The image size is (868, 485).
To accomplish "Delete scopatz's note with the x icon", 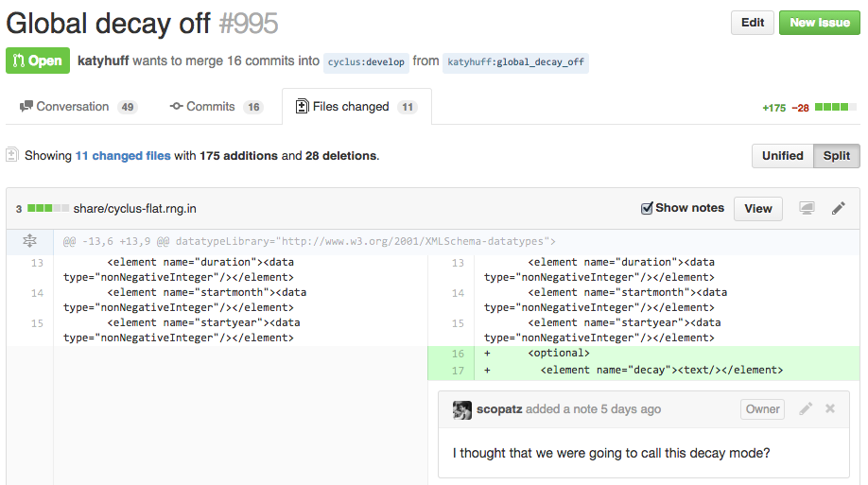I will click(x=830, y=409).
